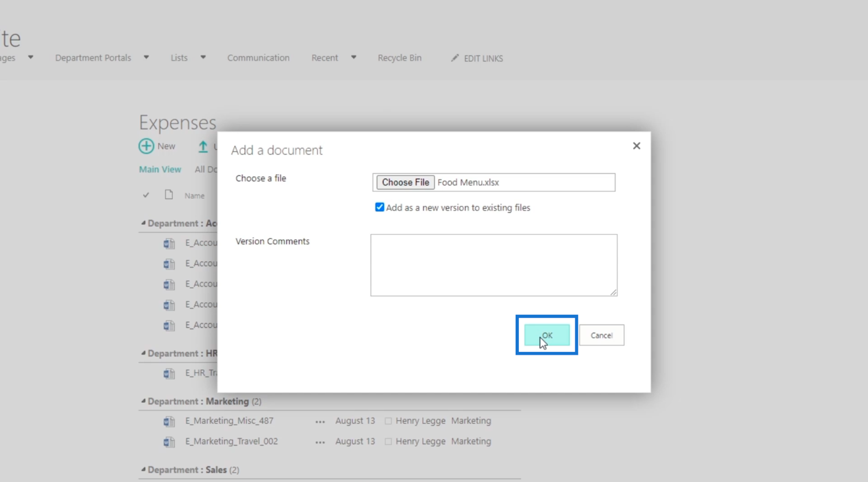Screen dimensions: 868x482
Task: Go to the Communication page
Action: 258,58
